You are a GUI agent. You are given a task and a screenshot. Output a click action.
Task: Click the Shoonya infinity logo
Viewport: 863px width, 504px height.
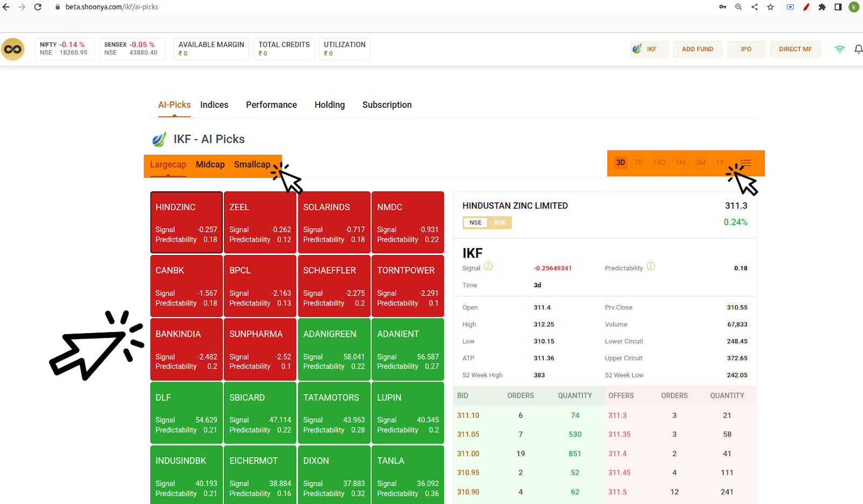[13, 49]
